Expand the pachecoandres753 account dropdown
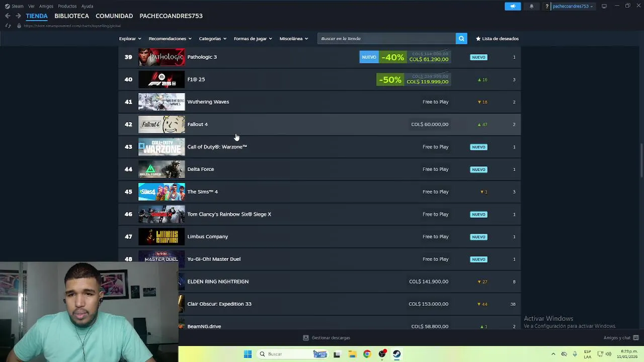644x362 pixels. click(573, 6)
